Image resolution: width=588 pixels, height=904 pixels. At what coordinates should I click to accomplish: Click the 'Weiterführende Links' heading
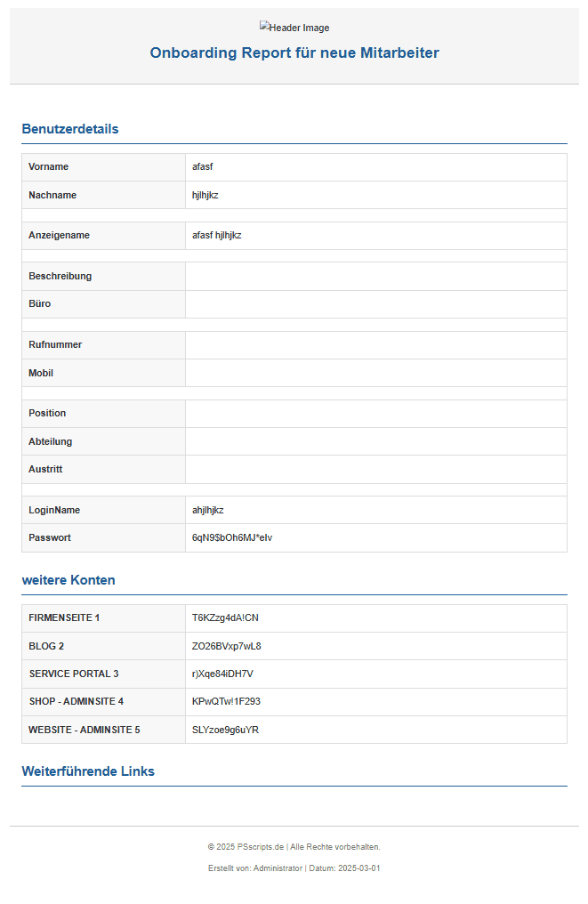[88, 771]
